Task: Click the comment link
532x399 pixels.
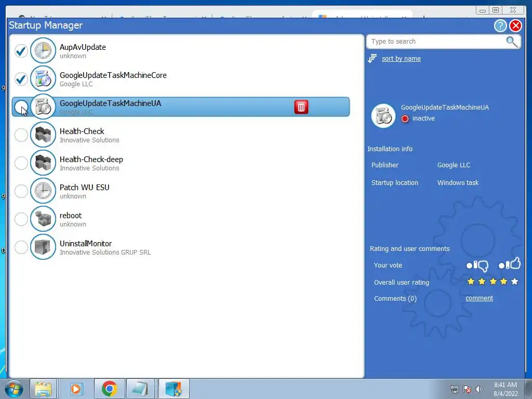Action: tap(479, 298)
